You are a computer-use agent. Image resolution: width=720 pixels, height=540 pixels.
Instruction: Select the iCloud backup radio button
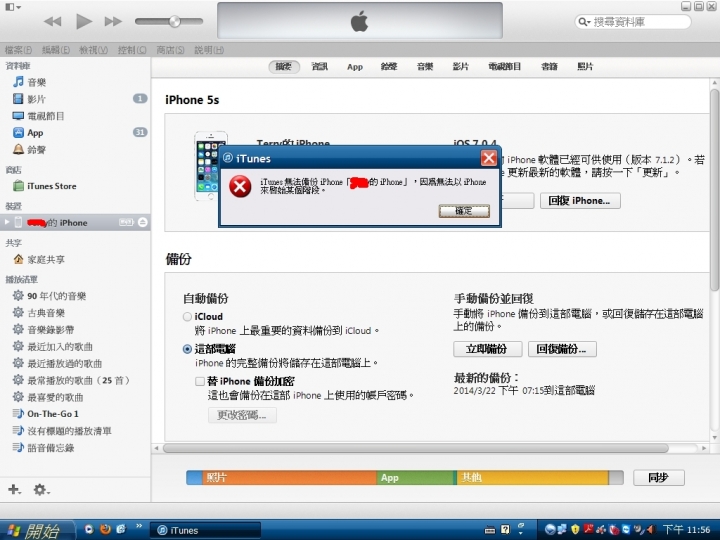187,317
